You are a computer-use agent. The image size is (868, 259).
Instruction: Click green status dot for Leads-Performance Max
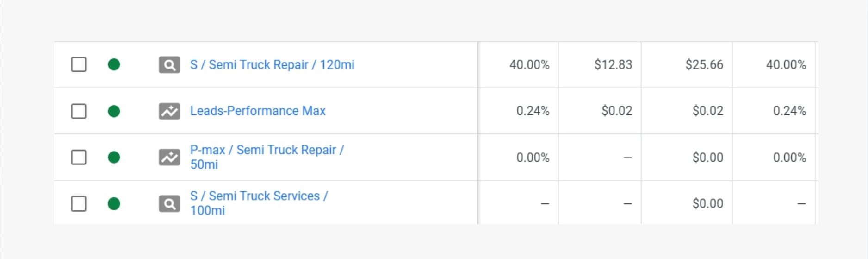[114, 111]
